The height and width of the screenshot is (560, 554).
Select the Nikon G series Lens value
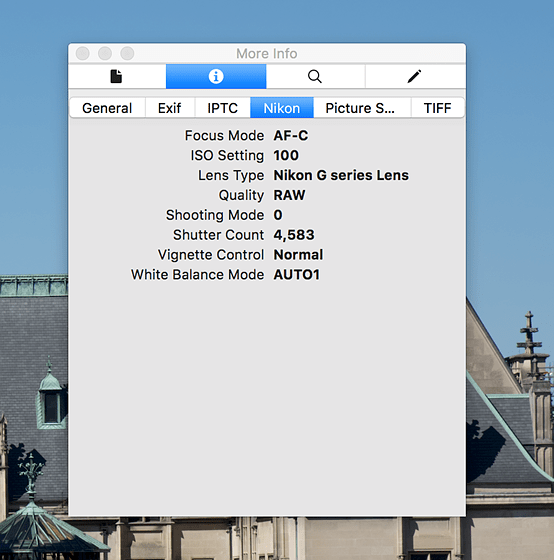(341, 175)
